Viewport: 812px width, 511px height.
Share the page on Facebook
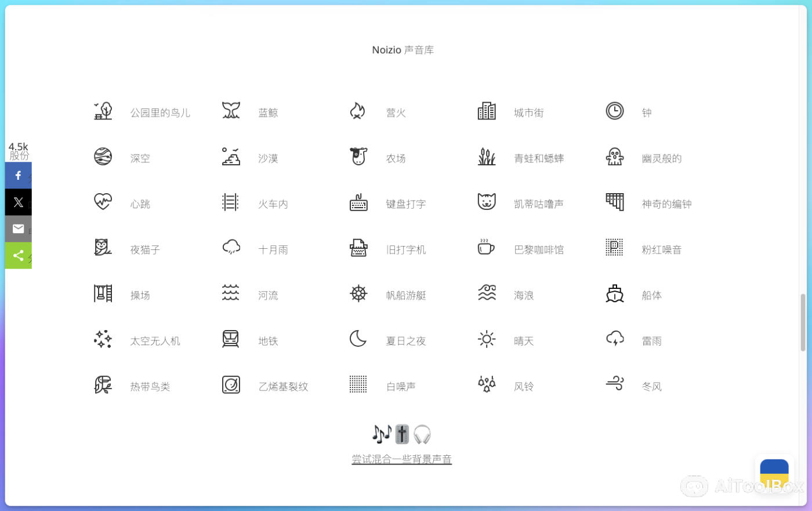(18, 175)
